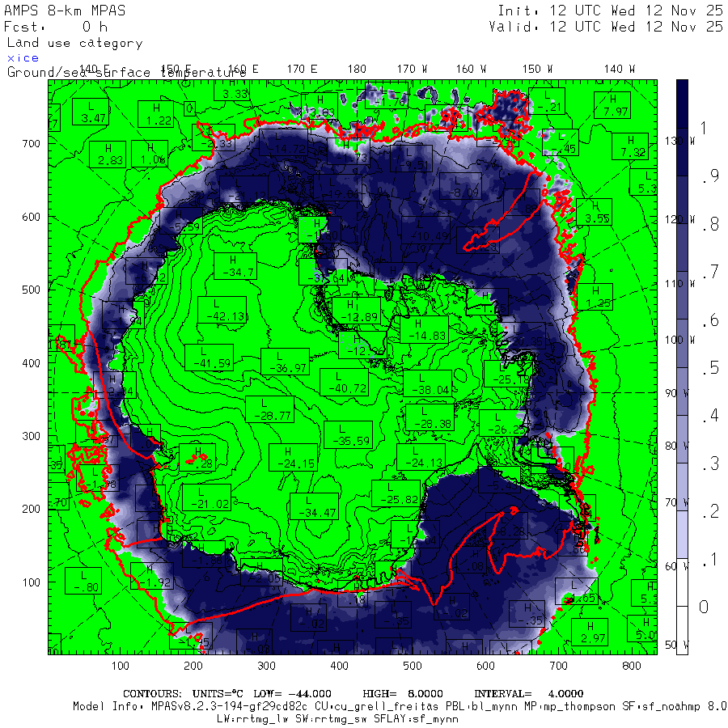Screen dimensions: 728x728
Task: Click the 'H 1.22' high marker box
Action: (155, 114)
